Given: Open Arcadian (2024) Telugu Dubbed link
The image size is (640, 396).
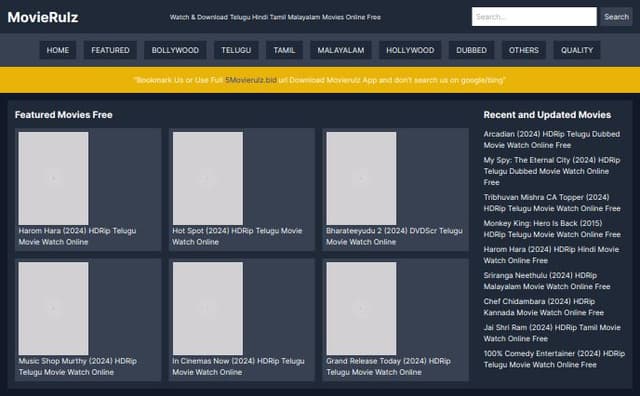Looking at the screenshot, I should (552, 140).
